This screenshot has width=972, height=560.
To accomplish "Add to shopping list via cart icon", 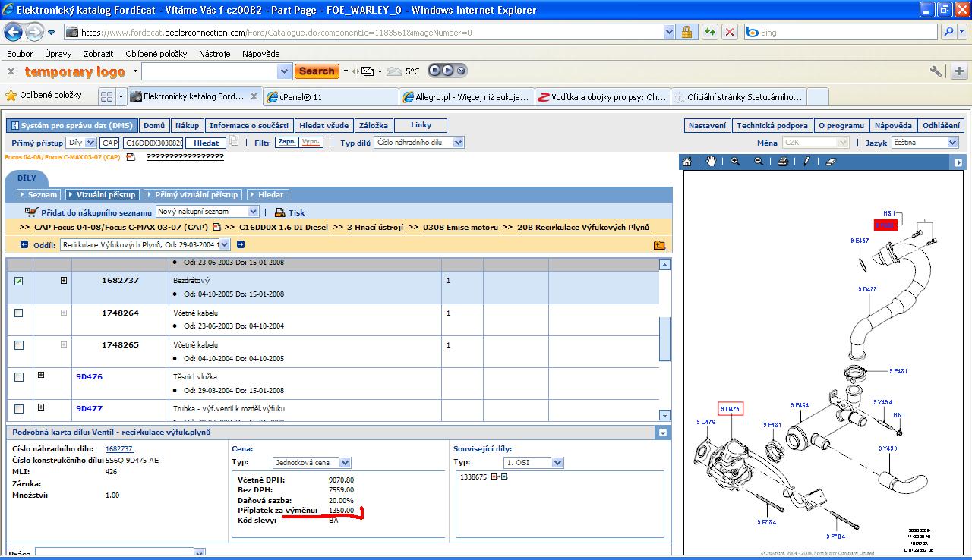I will (31, 212).
